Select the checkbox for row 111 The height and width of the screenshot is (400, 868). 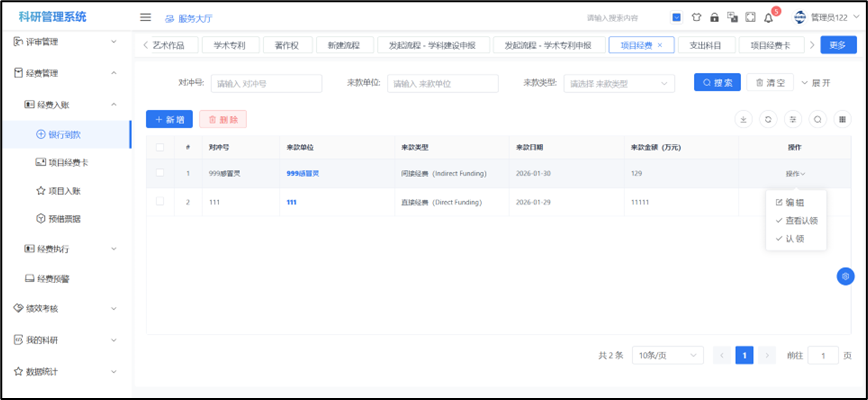tap(160, 202)
